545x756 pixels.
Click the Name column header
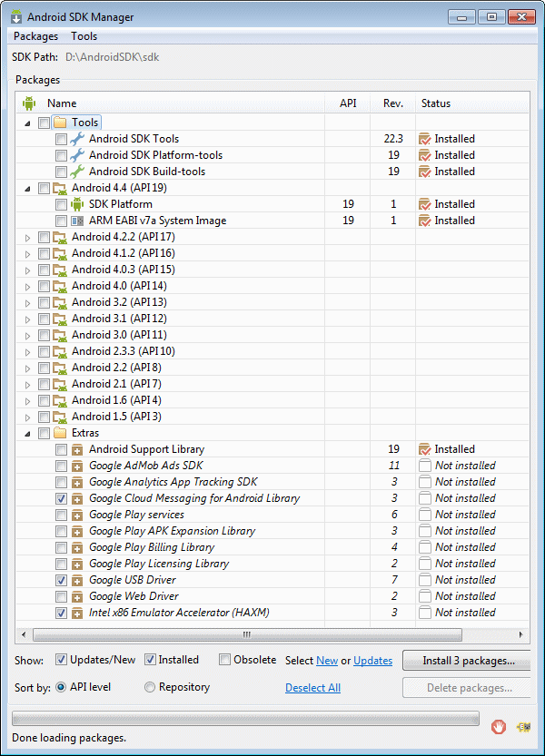point(172,103)
